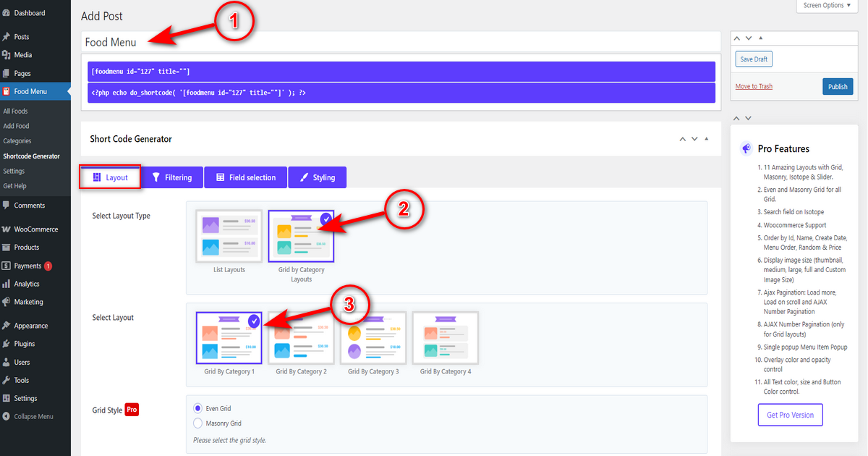Click the Payments notification badge

tap(48, 266)
